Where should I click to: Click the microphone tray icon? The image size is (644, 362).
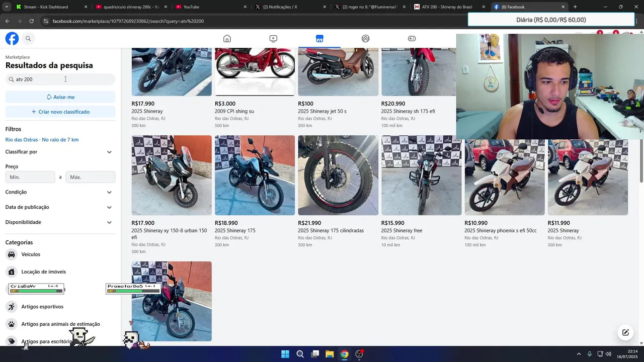[590, 354]
